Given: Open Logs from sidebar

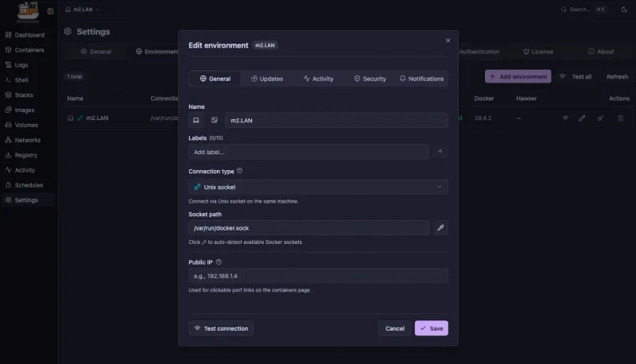Looking at the screenshot, I should pyautogui.click(x=17, y=65).
